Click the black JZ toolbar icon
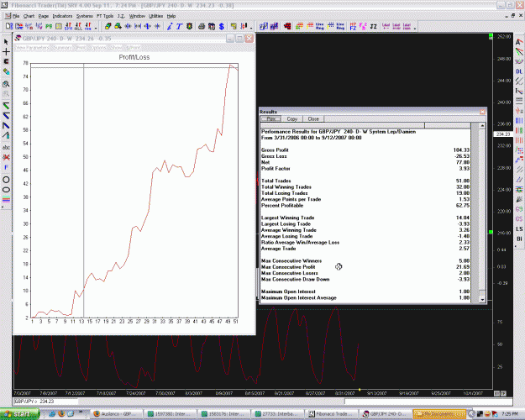Screen dimensions: 525x420 pos(373,26)
